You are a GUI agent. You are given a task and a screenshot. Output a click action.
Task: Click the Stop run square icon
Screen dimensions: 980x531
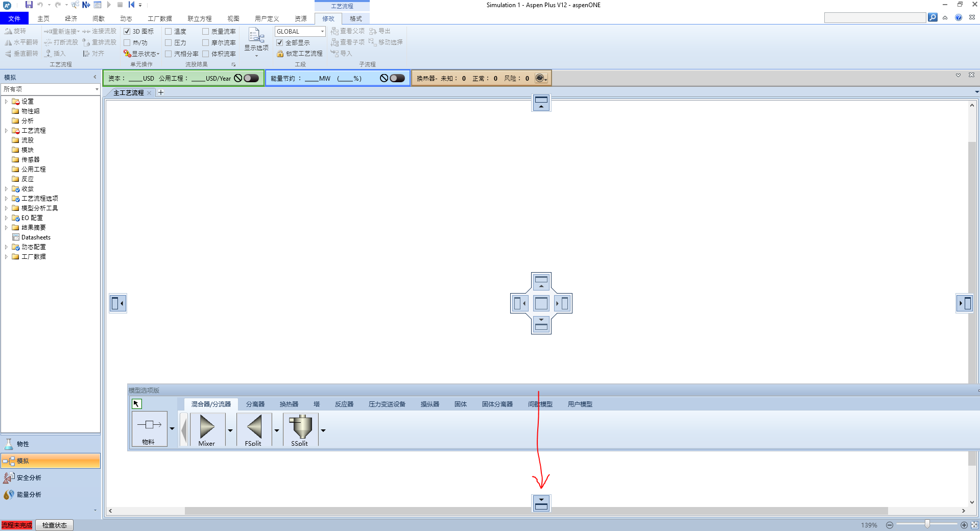pos(120,5)
